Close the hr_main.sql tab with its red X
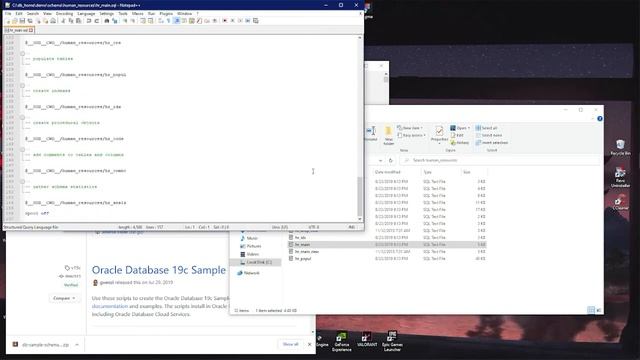The height and width of the screenshot is (360, 640). click(31, 30)
